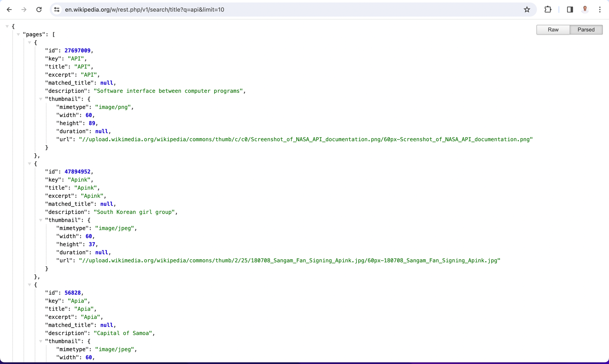609x364 pixels.
Task: Click the browser back arrow
Action: (x=9, y=10)
